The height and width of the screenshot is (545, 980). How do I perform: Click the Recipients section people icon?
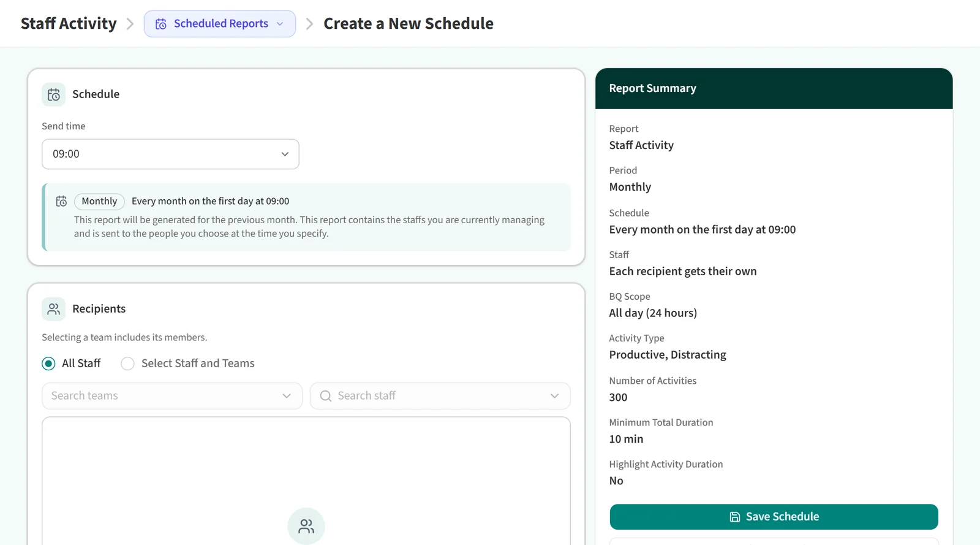tap(54, 309)
